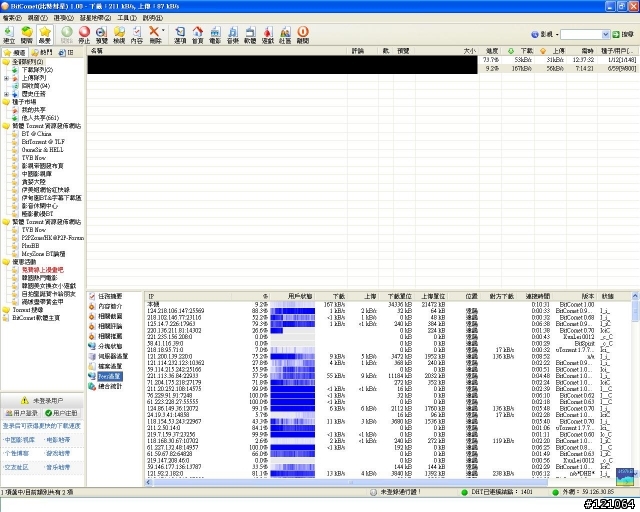Screen dimensions: 640x512
Task: Select 內容簡介 in the detail panel list
Action: [x=110, y=306]
